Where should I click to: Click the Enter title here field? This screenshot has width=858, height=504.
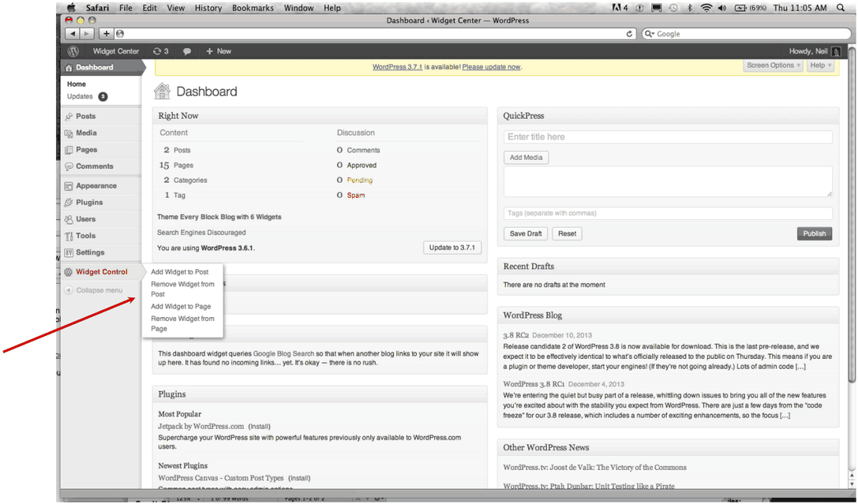(x=668, y=137)
